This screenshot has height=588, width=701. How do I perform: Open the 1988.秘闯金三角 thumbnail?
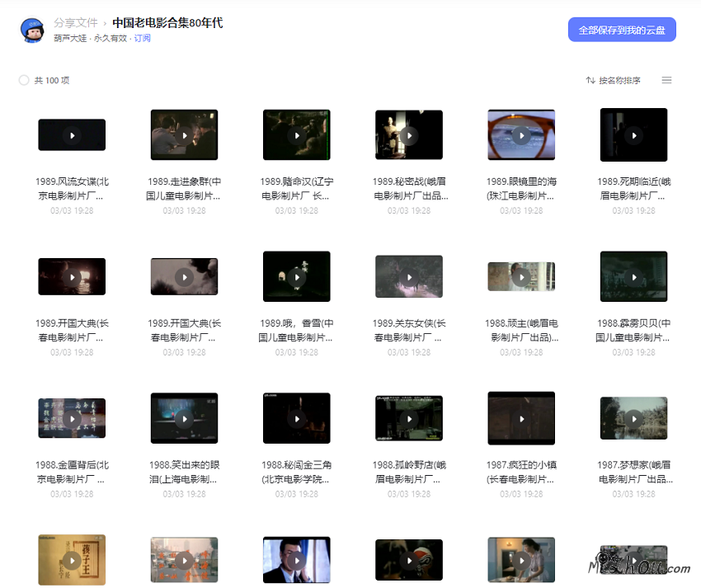(x=297, y=418)
